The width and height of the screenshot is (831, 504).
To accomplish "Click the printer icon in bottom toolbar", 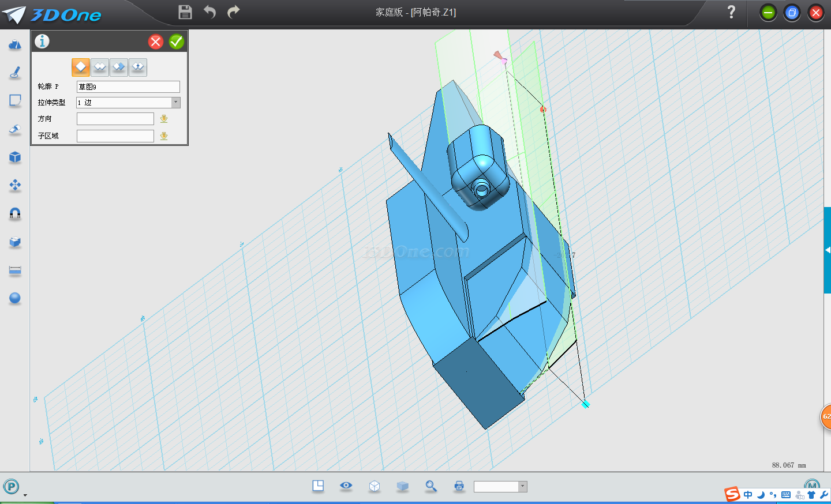I will tap(459, 486).
